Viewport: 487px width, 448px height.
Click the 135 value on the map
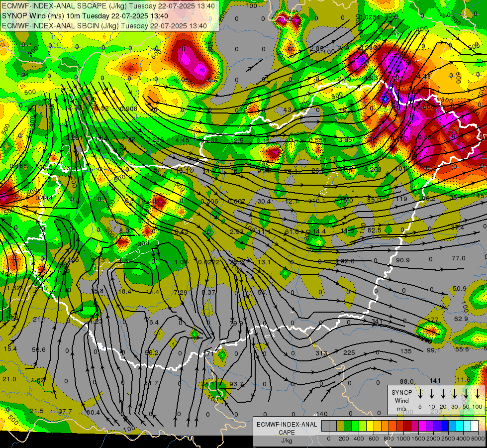point(406,351)
